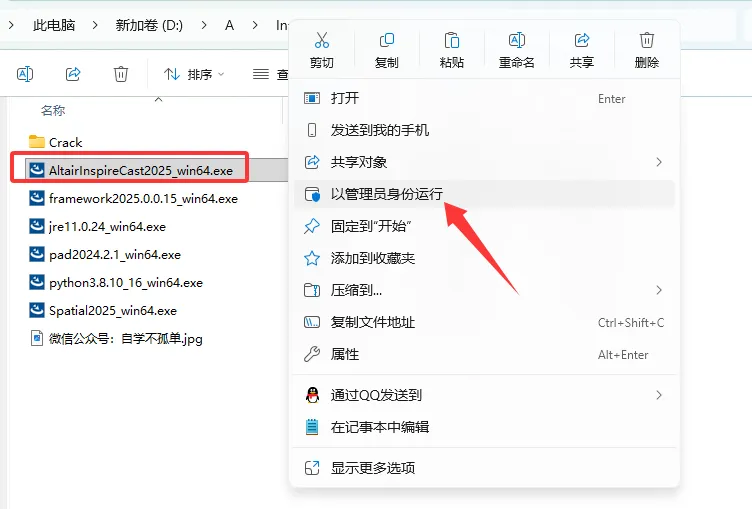Select the Crack folder name

click(66, 142)
